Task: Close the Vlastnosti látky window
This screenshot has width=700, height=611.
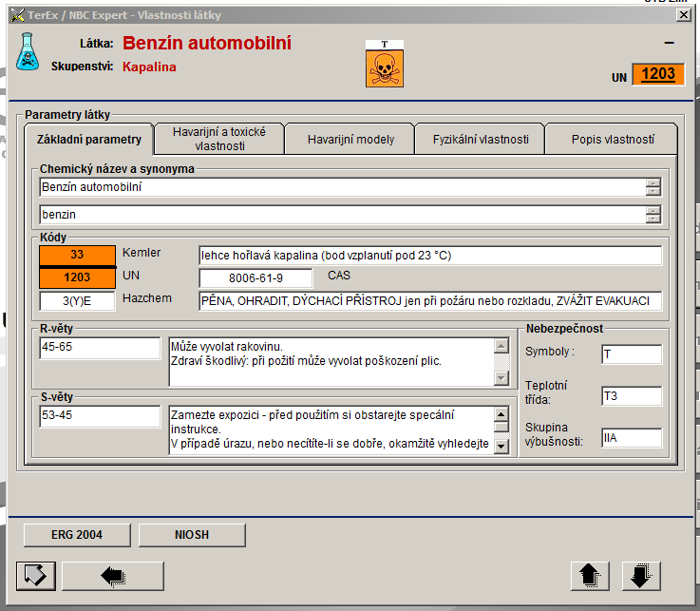Action: coord(684,15)
